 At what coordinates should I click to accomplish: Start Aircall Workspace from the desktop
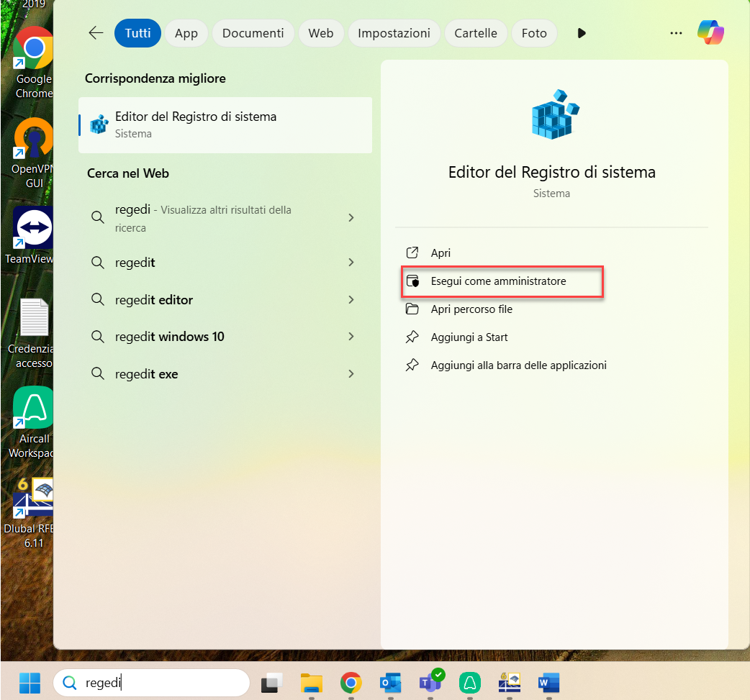pos(32,407)
